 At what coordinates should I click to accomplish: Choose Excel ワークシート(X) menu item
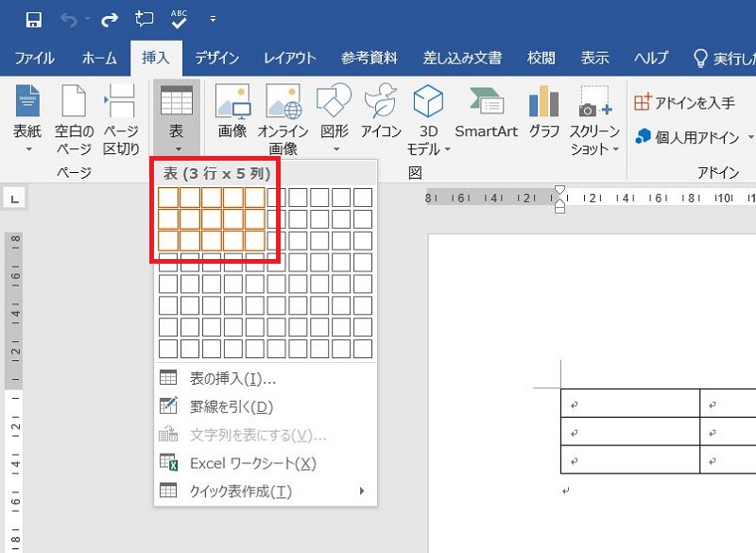(x=266, y=463)
